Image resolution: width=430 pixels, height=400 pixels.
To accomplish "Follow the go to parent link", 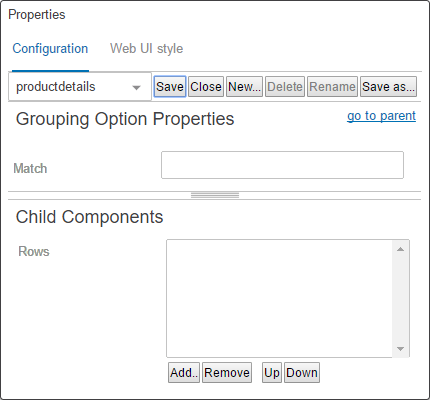I will point(381,116).
